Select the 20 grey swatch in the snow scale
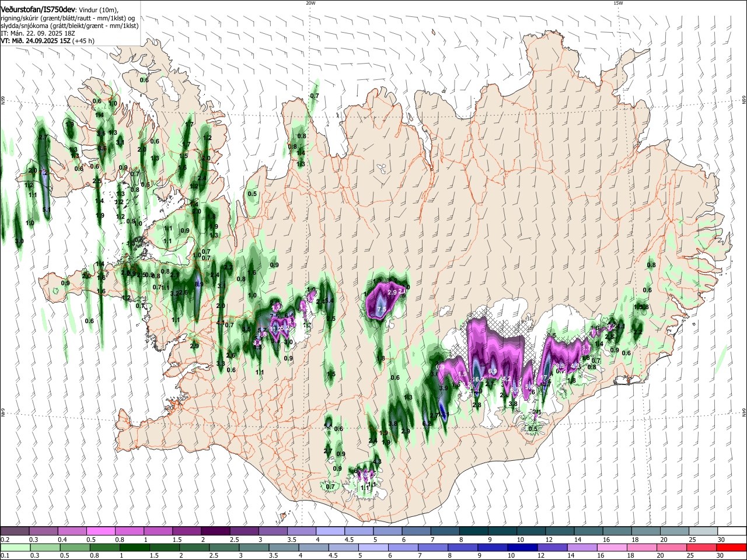This screenshot has height=560, width=747. [x=674, y=531]
